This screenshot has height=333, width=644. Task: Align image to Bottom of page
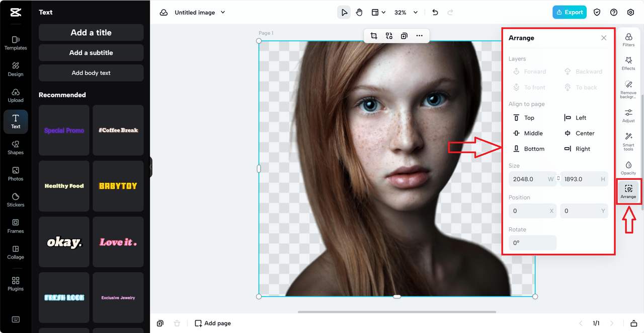tap(528, 149)
